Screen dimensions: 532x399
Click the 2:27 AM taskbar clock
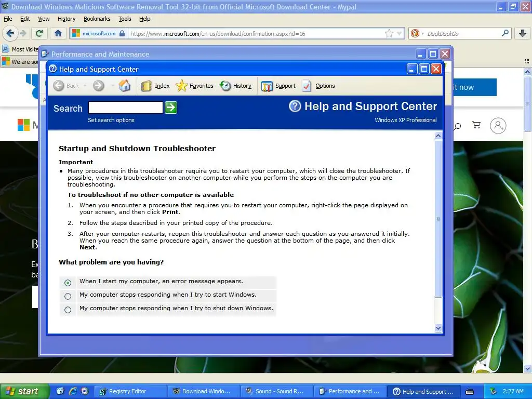(x=513, y=391)
